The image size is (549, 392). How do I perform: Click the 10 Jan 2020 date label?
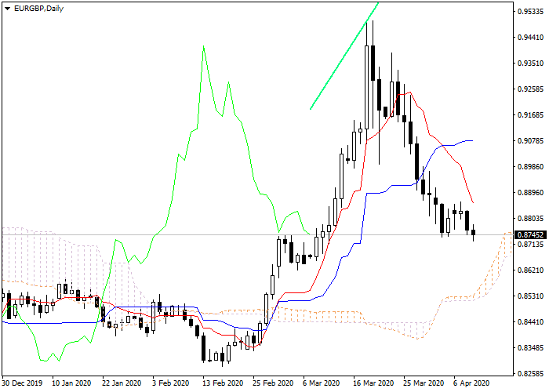click(72, 383)
